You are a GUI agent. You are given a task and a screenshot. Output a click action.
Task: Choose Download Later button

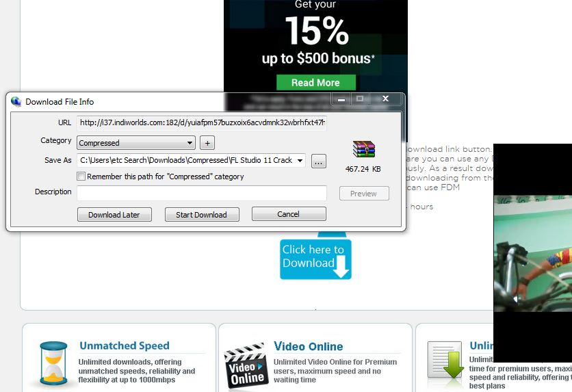114,215
